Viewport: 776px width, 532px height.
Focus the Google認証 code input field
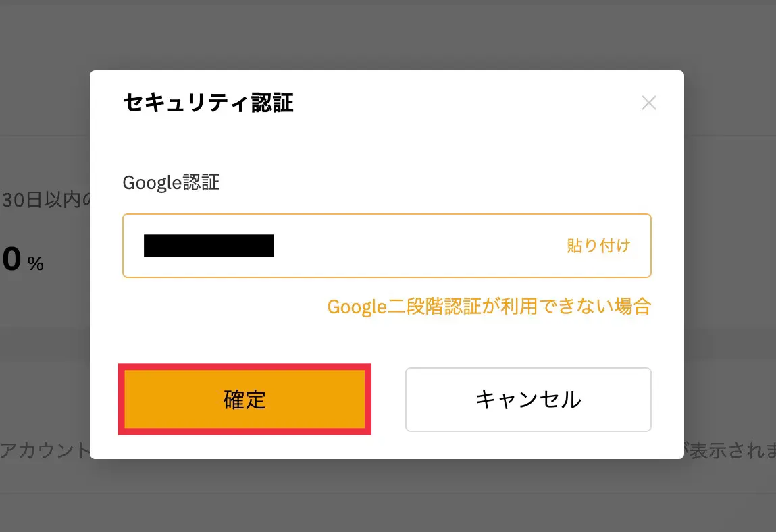point(405,246)
